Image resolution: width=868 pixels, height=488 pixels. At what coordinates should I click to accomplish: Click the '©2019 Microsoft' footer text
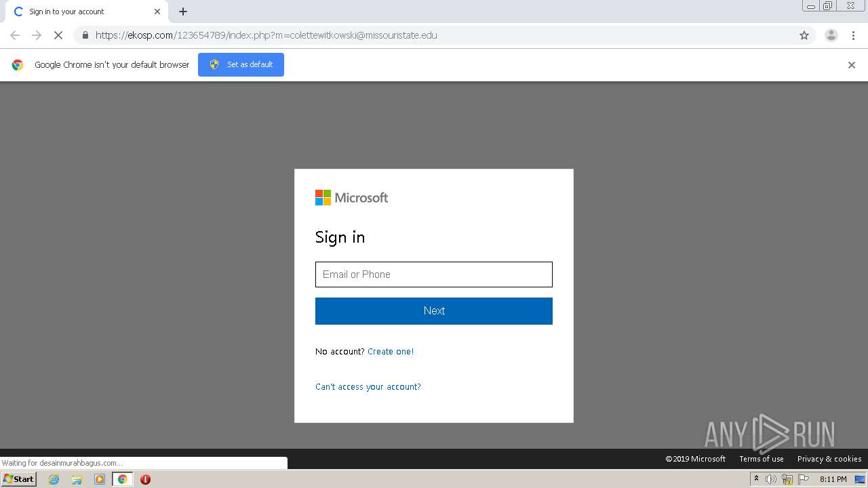point(695,459)
